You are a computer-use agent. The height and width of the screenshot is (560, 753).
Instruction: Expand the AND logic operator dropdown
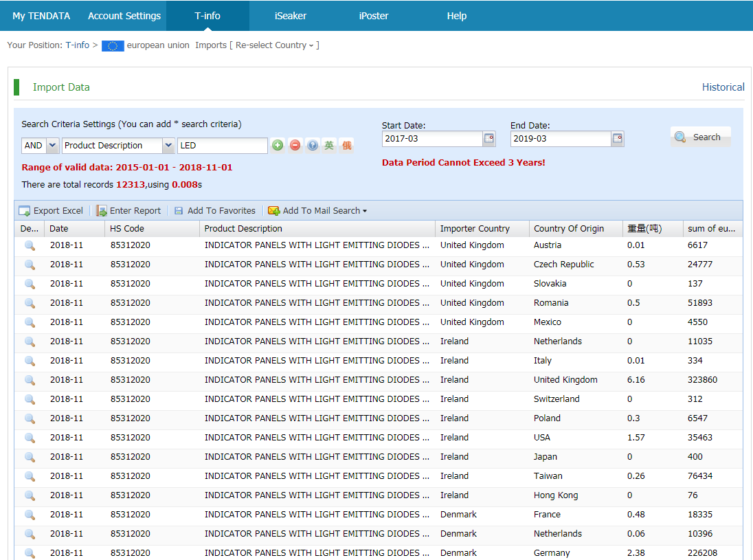tap(52, 146)
